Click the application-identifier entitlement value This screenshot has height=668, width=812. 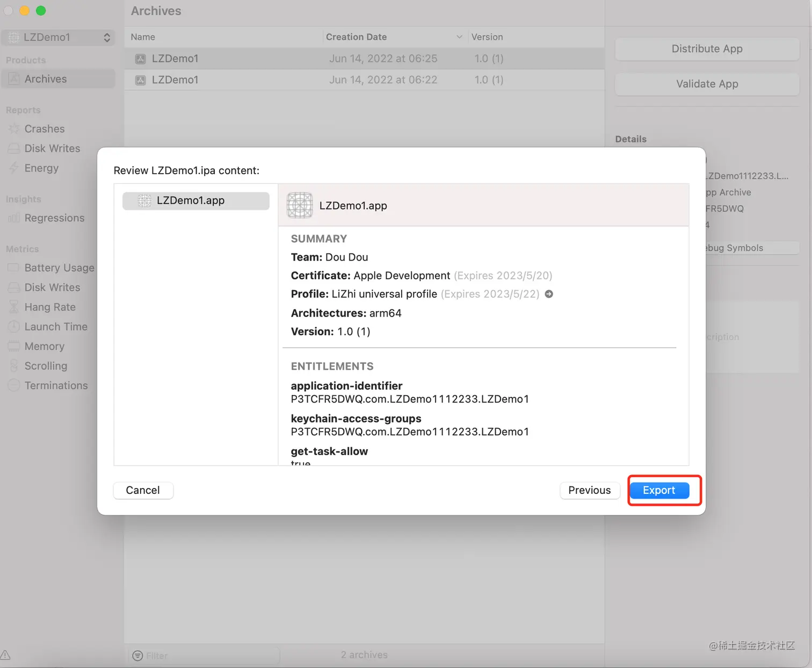(x=410, y=399)
